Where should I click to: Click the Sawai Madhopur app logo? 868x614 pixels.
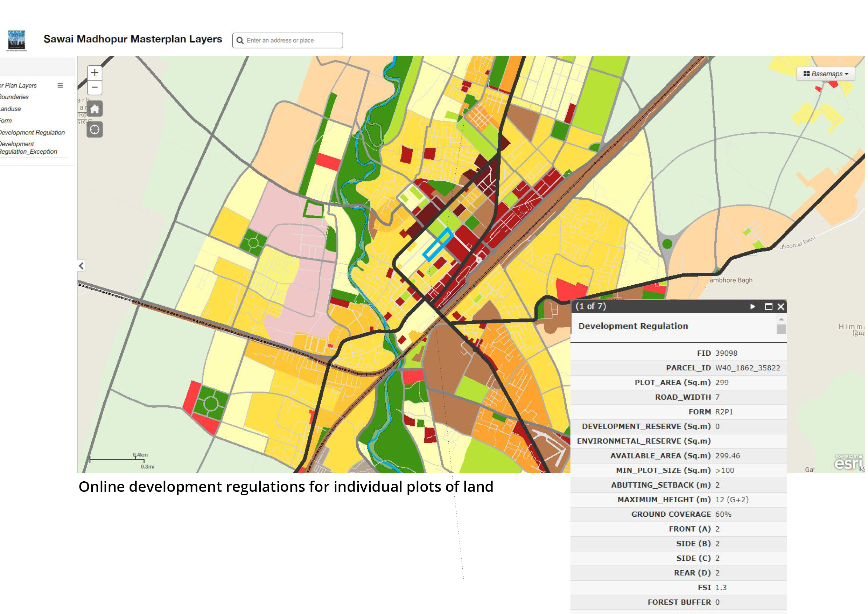coord(17,40)
